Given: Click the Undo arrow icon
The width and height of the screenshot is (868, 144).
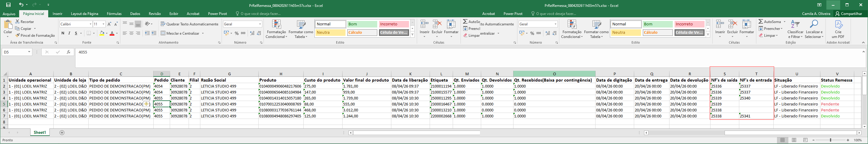Looking at the screenshot, I should [21, 5].
